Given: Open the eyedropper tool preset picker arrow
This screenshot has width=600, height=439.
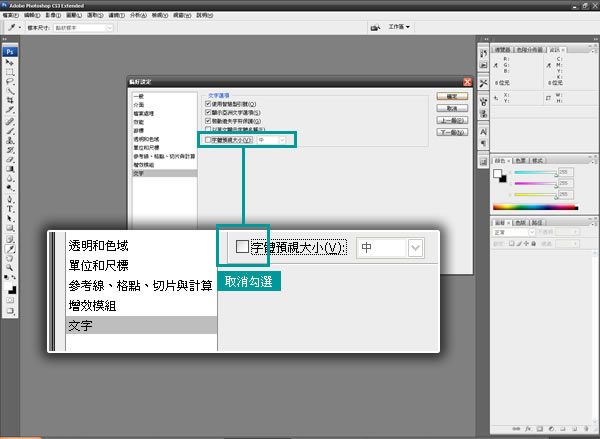Looking at the screenshot, I should tap(20, 28).
